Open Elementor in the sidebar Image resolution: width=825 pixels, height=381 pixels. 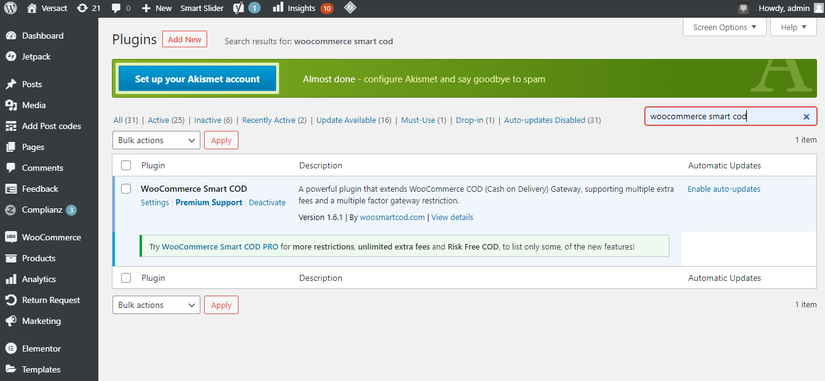coord(42,348)
